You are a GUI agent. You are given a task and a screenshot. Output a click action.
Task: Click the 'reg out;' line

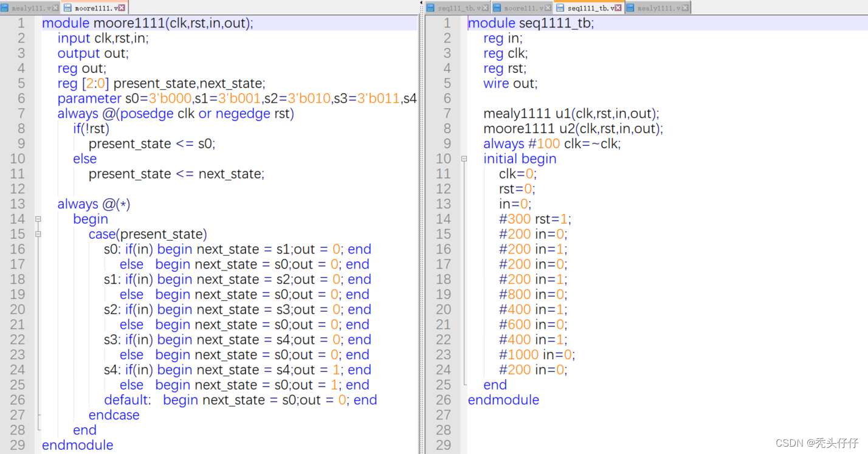click(82, 68)
